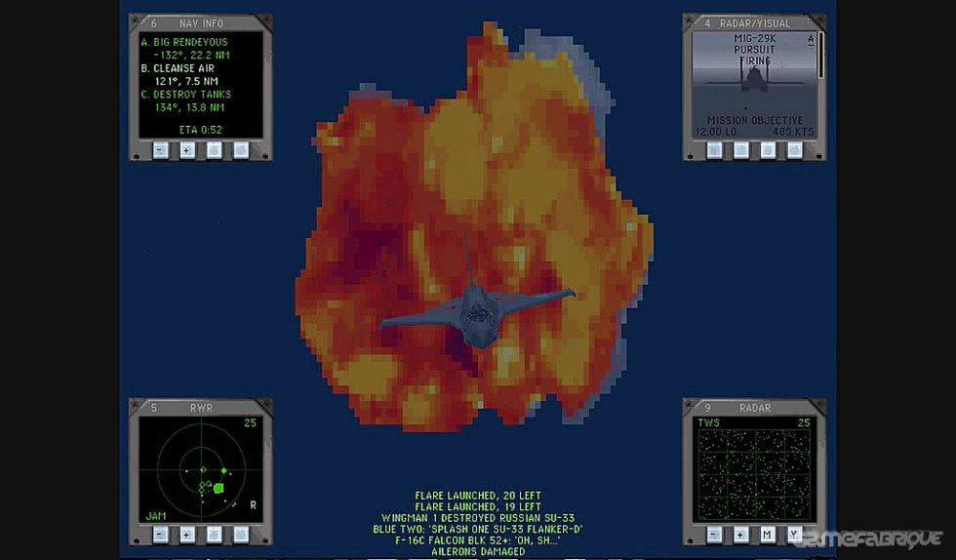Click the 480 KTS speed readout
956x560 pixels.
click(x=793, y=132)
